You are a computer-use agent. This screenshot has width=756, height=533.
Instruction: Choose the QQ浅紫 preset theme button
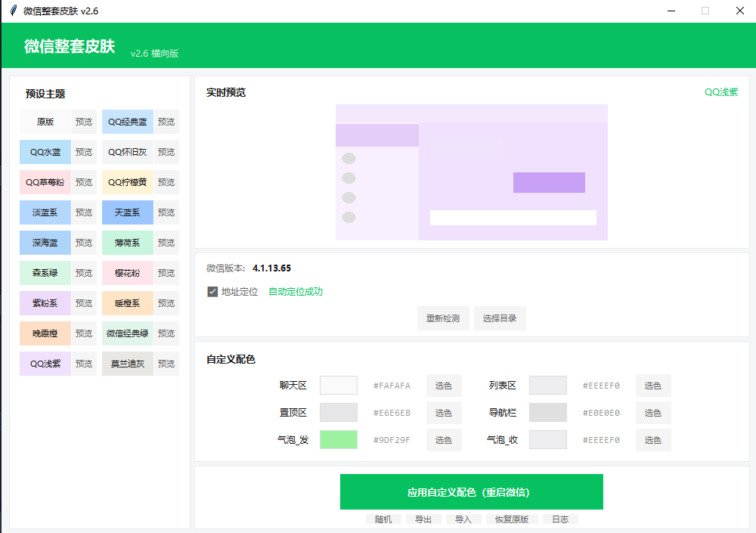pos(45,364)
